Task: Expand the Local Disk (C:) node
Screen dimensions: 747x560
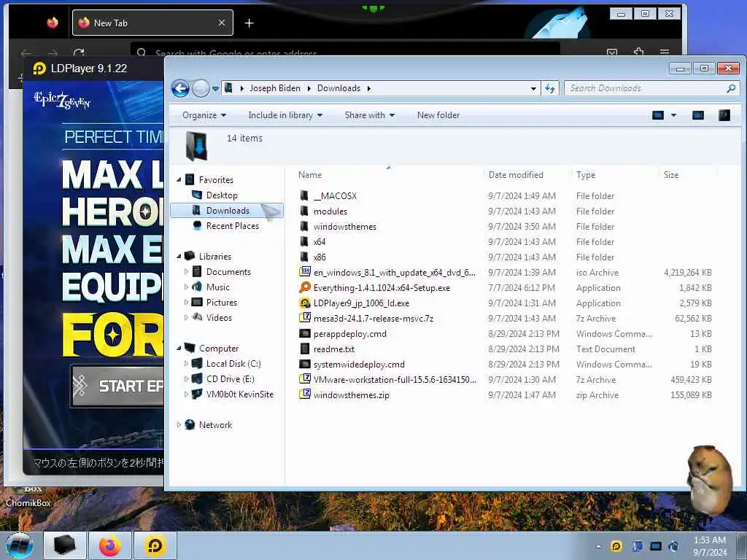Action: (186, 363)
